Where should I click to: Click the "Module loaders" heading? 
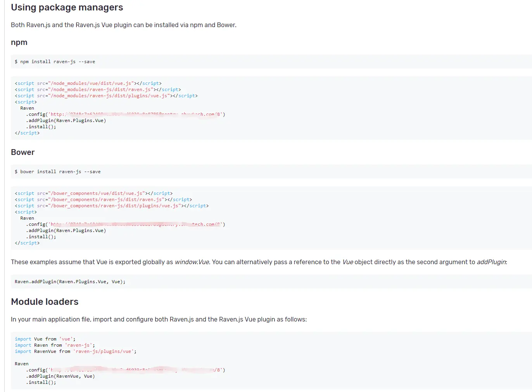45,302
